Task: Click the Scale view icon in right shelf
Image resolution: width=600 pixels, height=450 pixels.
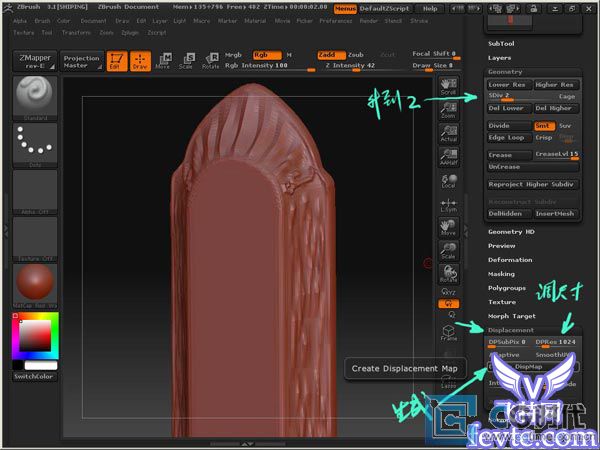Action: [x=448, y=251]
